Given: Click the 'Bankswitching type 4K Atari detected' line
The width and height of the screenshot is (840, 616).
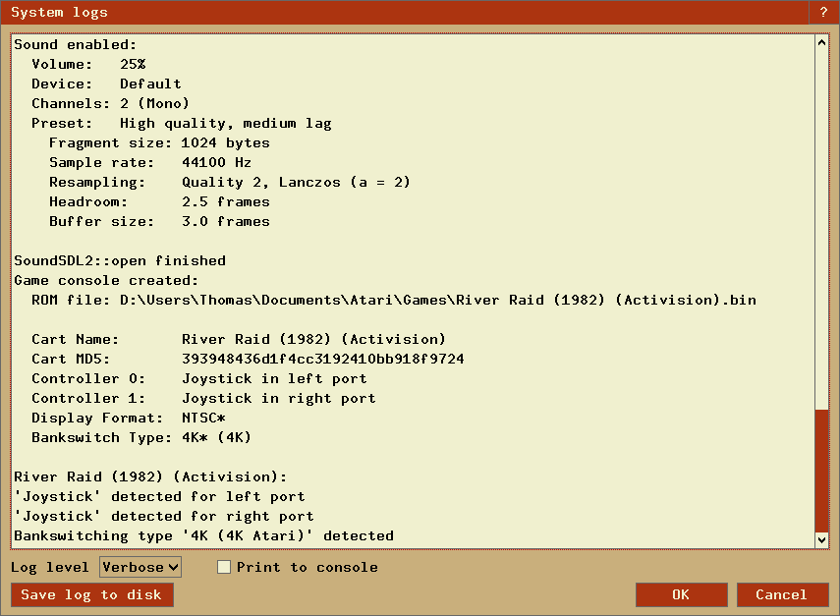Looking at the screenshot, I should point(203,535).
